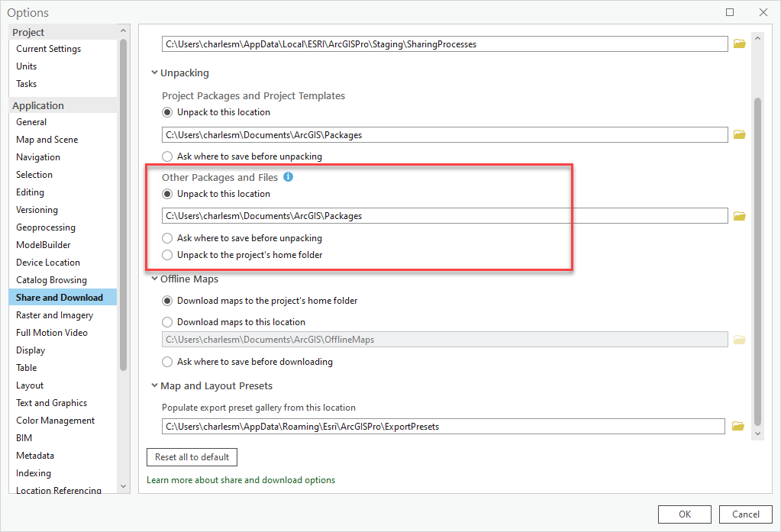Click the right pane vertical scrollbar
This screenshot has height=532, width=781.
click(757, 260)
